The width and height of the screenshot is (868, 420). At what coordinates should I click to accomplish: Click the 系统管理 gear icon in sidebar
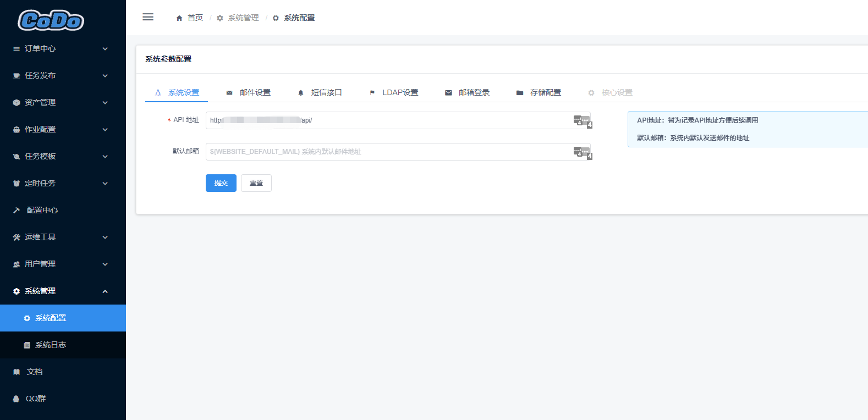[17, 291]
